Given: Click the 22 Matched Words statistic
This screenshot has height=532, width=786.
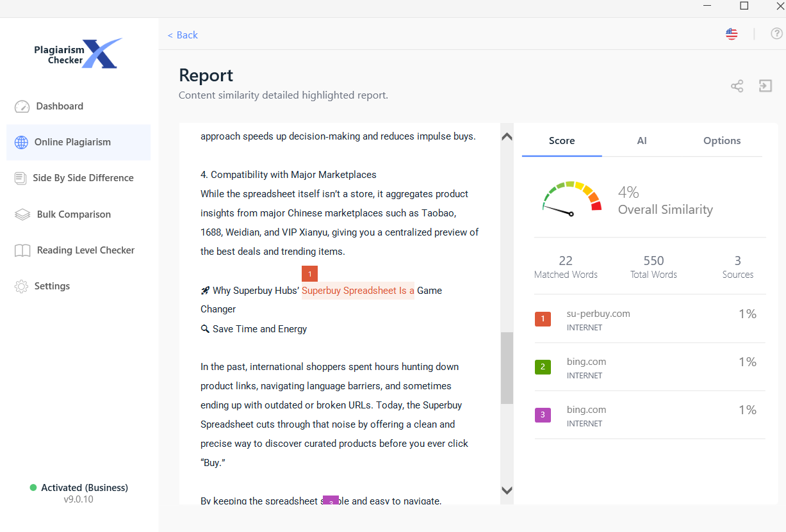Looking at the screenshot, I should click(x=566, y=267).
